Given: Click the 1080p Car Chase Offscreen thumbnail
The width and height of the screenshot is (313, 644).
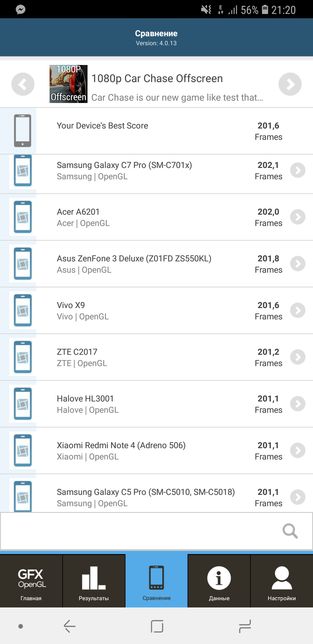Looking at the screenshot, I should click(68, 84).
